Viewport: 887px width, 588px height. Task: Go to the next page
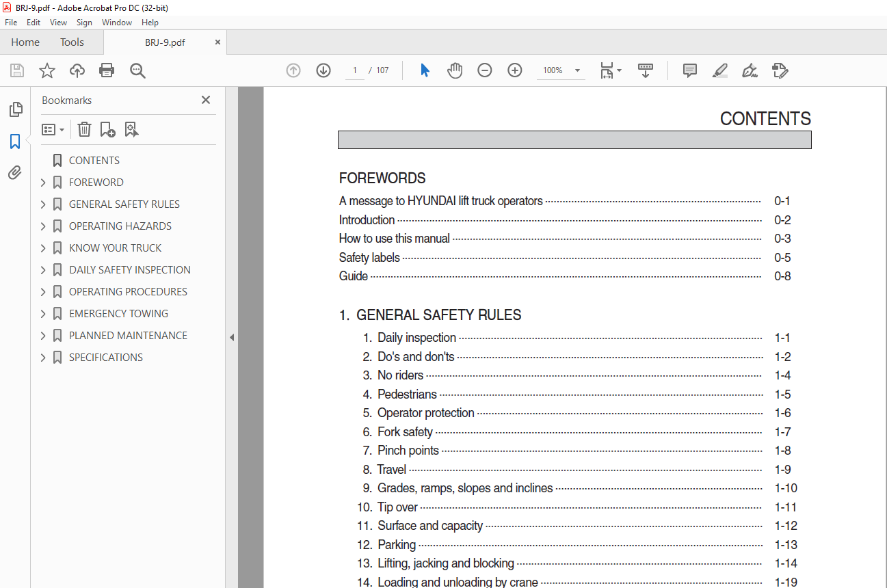click(x=323, y=70)
